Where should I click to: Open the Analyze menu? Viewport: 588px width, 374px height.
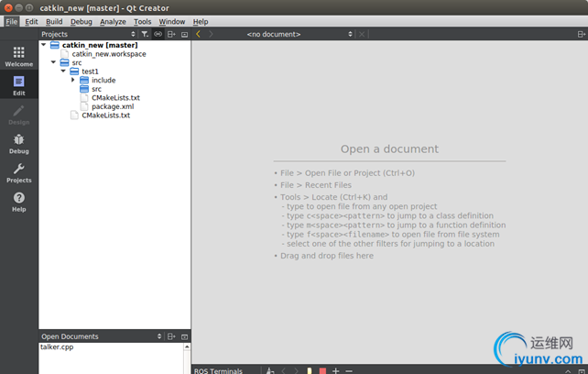(113, 21)
